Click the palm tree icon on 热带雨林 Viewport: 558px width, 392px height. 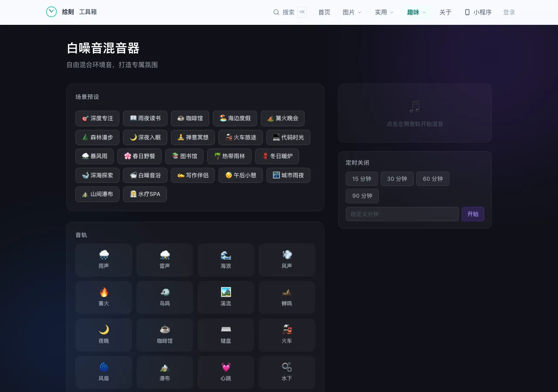[218, 156]
